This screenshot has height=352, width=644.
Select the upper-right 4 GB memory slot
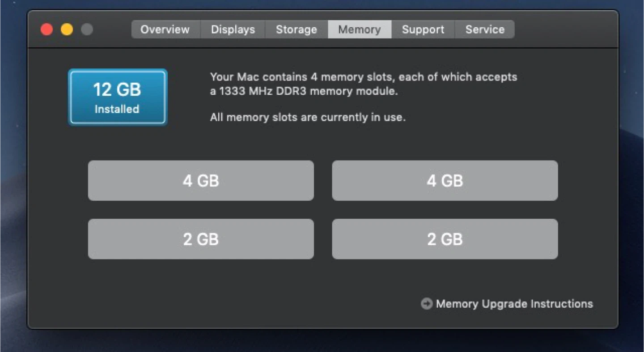pos(445,181)
